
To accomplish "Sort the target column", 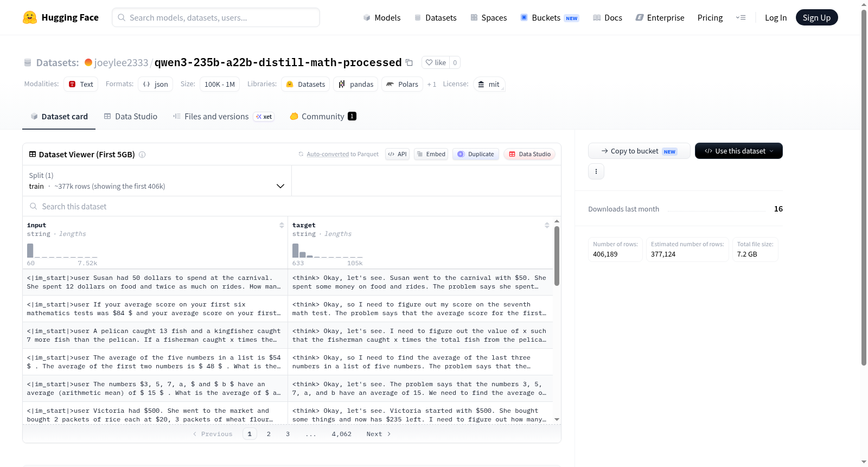I will point(547,225).
